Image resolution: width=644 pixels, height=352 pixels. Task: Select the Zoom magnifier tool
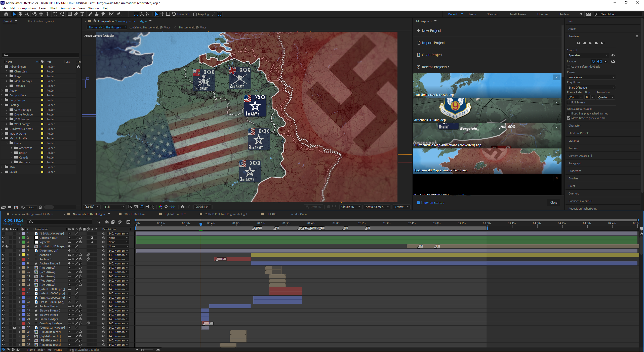pos(27,14)
